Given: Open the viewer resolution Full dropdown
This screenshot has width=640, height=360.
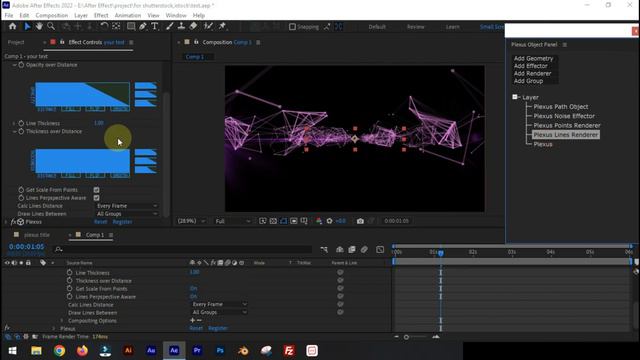Looking at the screenshot, I should coord(233,221).
